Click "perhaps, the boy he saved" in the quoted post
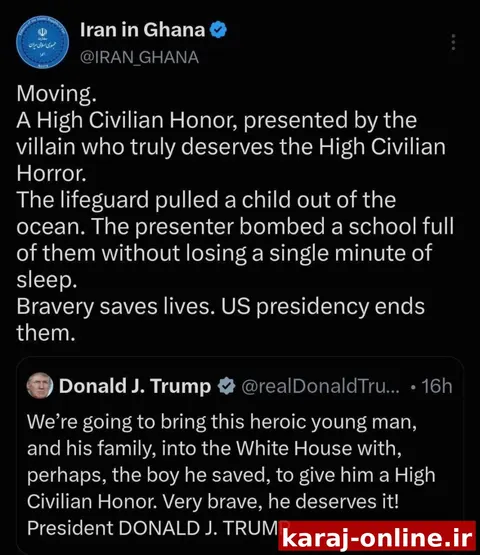480x555 pixels. click(146, 475)
